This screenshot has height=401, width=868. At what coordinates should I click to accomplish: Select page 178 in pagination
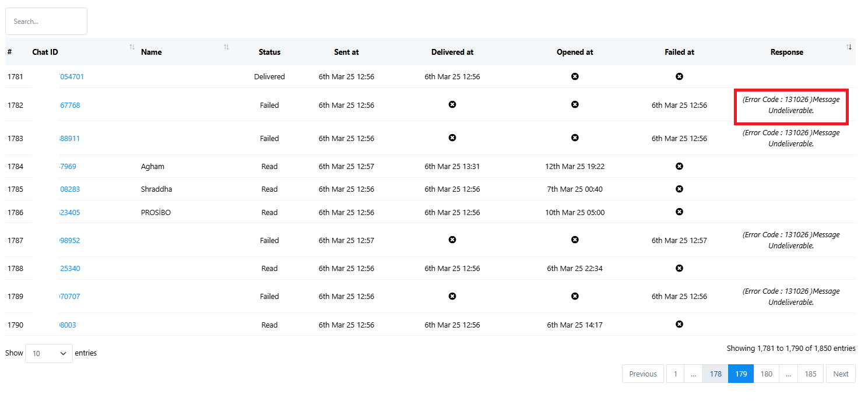point(715,374)
